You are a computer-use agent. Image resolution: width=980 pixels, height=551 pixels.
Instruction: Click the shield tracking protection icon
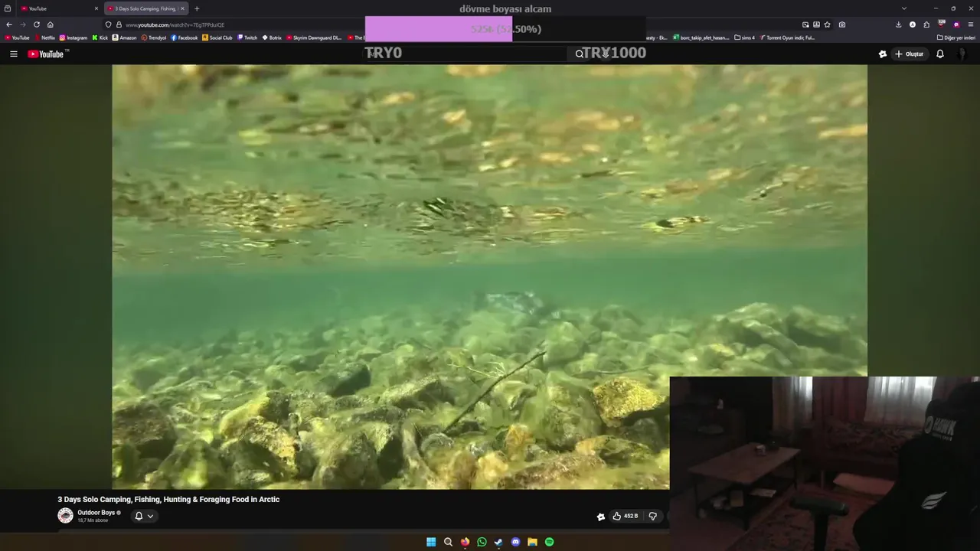point(109,24)
